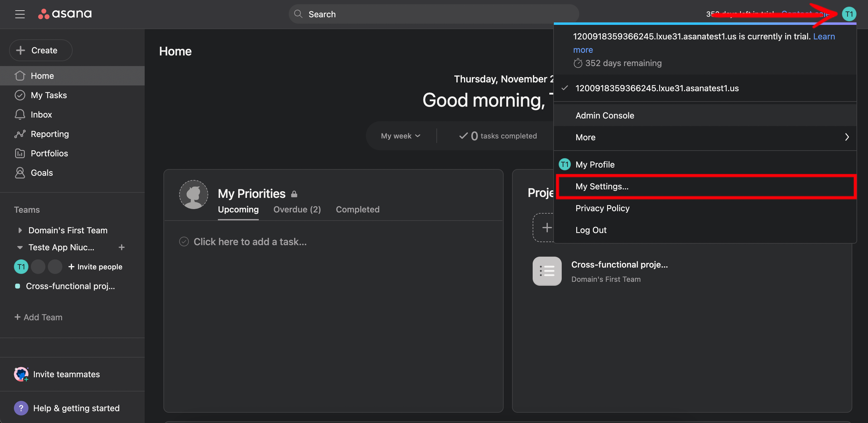868x423 pixels.
Task: Open the My week dropdown
Action: pyautogui.click(x=400, y=136)
